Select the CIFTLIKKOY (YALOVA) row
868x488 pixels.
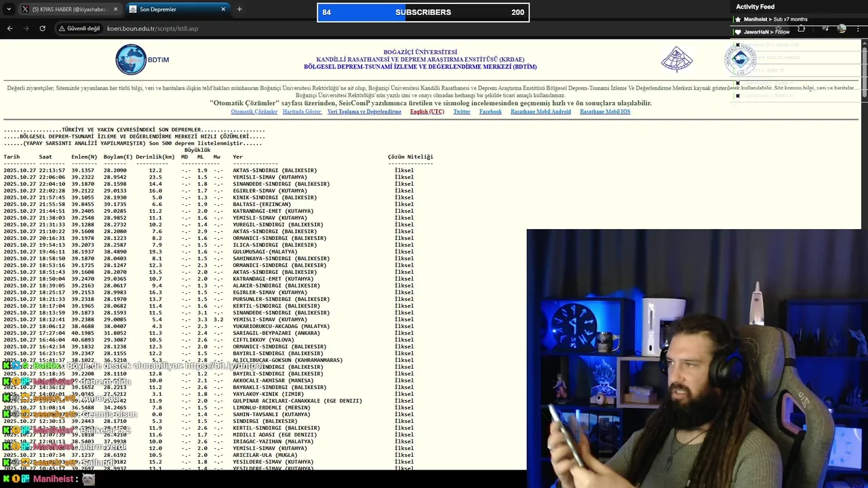[x=208, y=340]
